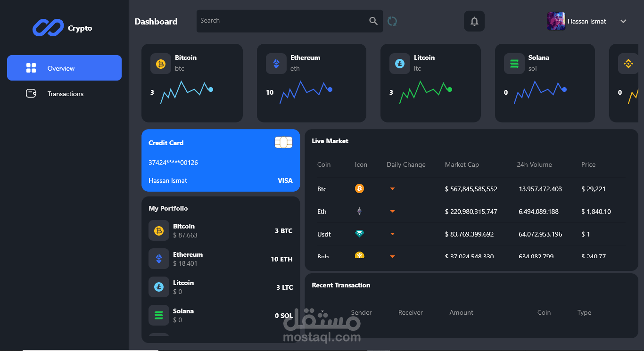Expand the Hassan Ismat account dropdown
Screen dimensions: 644x351
pos(623,21)
